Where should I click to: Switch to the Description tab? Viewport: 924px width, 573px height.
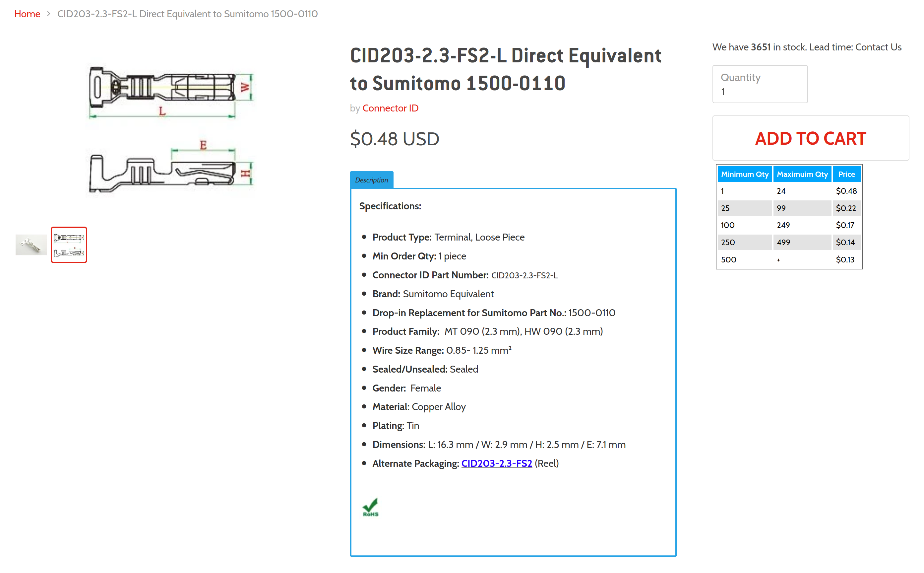pyautogui.click(x=372, y=180)
